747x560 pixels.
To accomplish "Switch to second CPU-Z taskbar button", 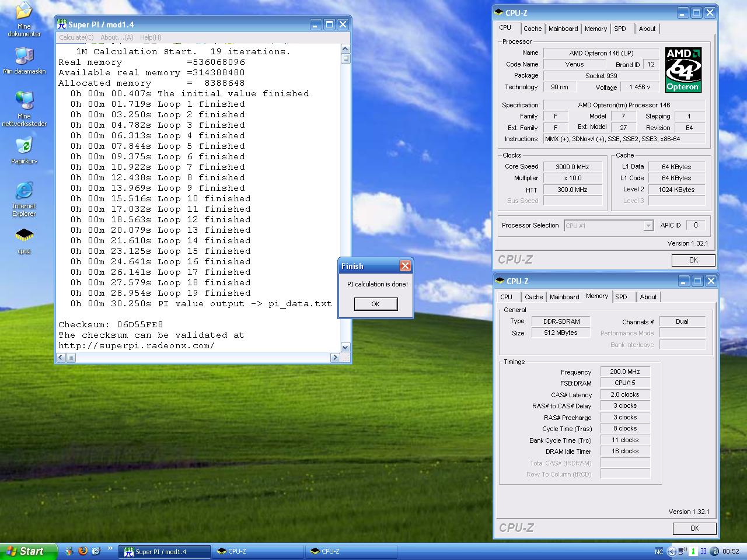I will click(351, 551).
